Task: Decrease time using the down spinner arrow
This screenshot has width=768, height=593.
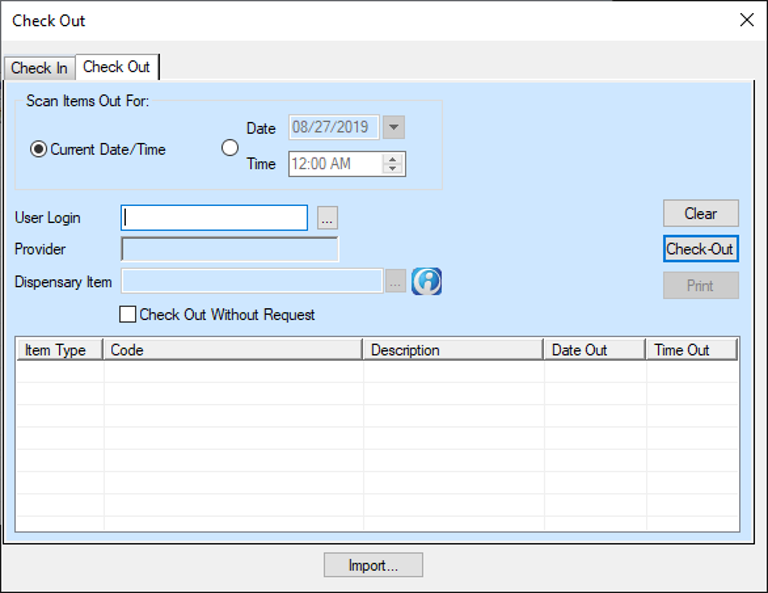Action: click(394, 169)
